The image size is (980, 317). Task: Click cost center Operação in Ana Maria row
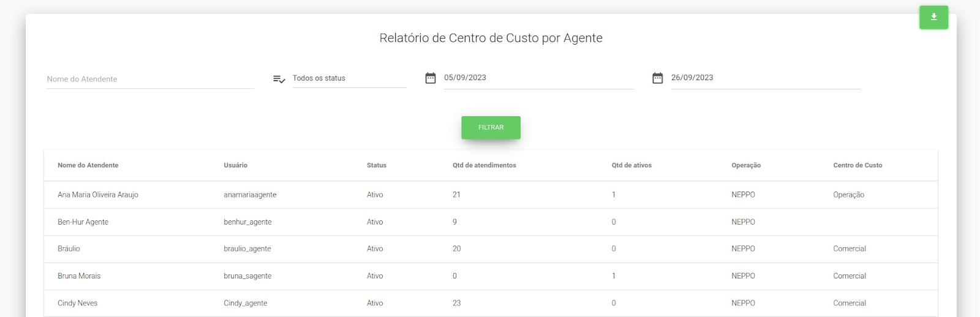coord(848,195)
